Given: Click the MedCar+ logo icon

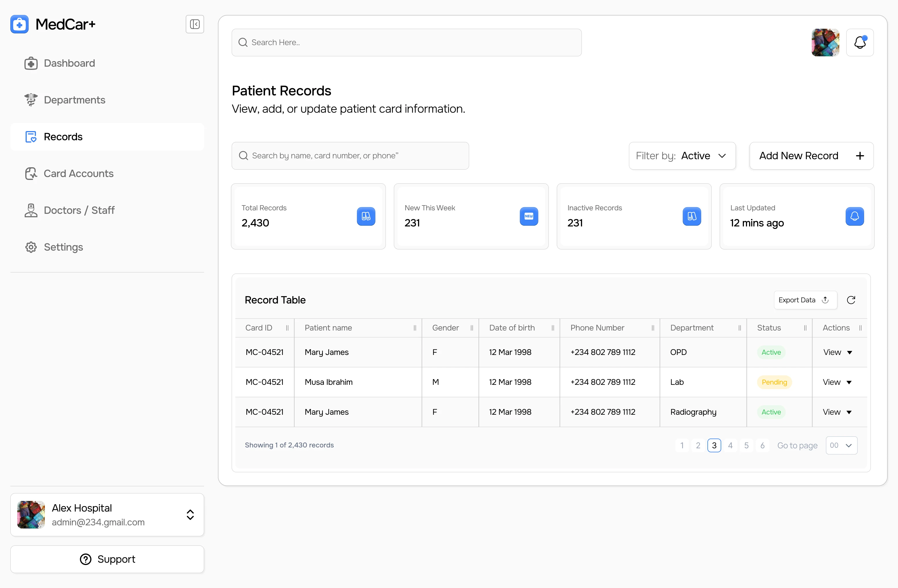Looking at the screenshot, I should point(20,24).
